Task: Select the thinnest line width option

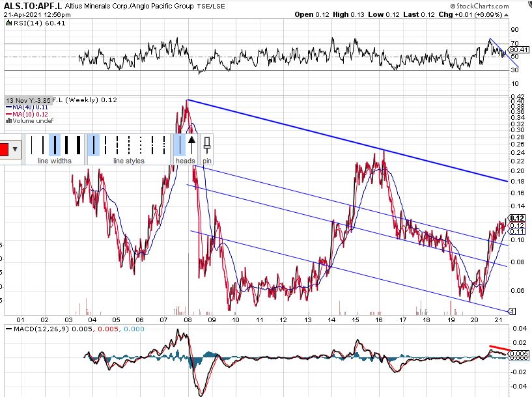Action: pyautogui.click(x=31, y=145)
